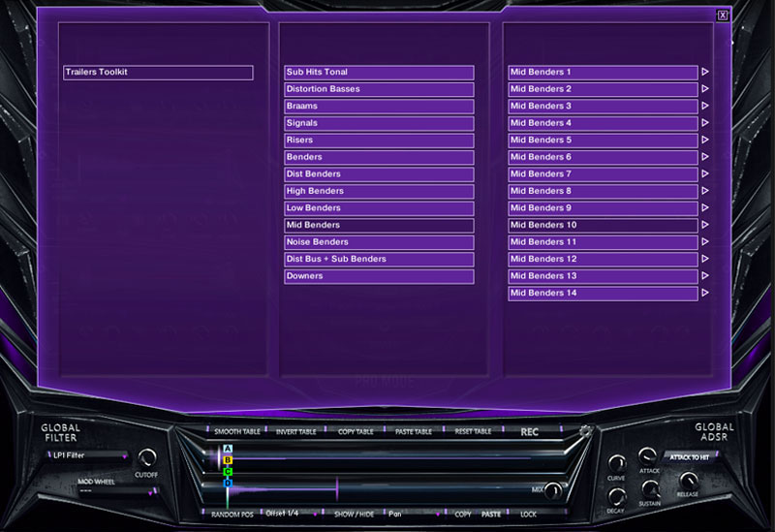Image resolution: width=775 pixels, height=532 pixels.
Task: Select the Mid Benders category
Action: 379,225
